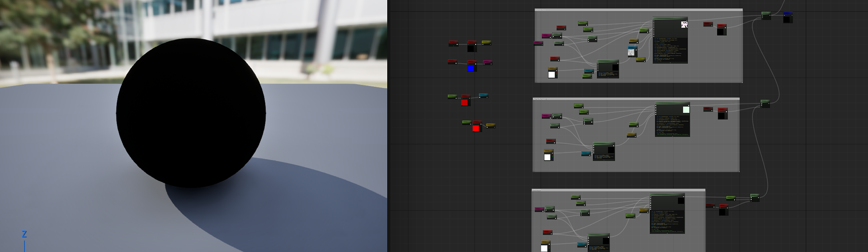Select yellow node right of loose black swatch
Screen dimensions: 868x252
486,43
